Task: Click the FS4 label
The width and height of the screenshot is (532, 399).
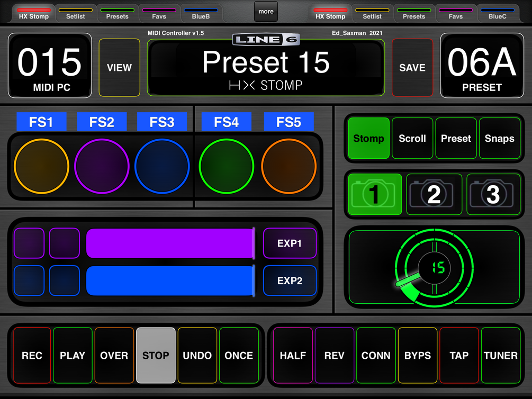Action: tap(227, 122)
